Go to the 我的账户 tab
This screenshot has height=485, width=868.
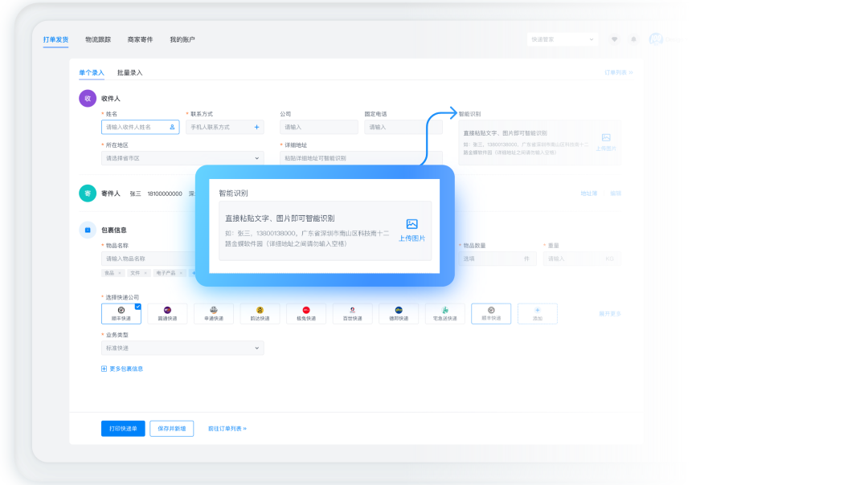(182, 39)
